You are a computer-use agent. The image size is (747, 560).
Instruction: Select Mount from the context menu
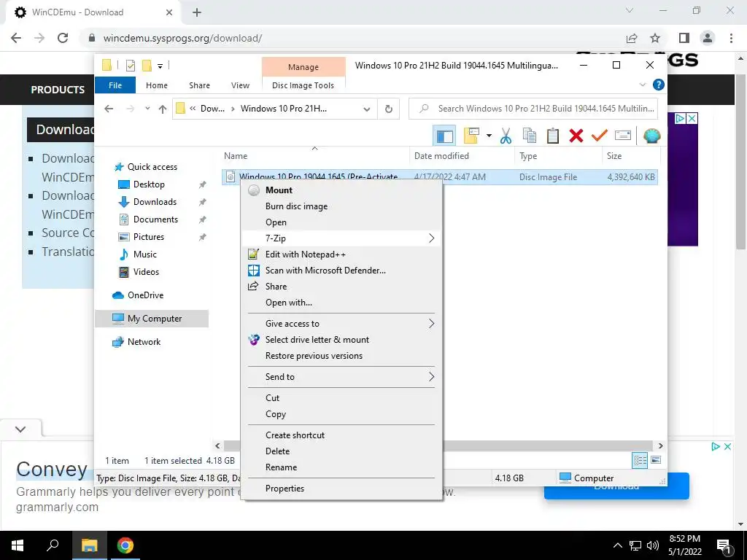pos(342,190)
